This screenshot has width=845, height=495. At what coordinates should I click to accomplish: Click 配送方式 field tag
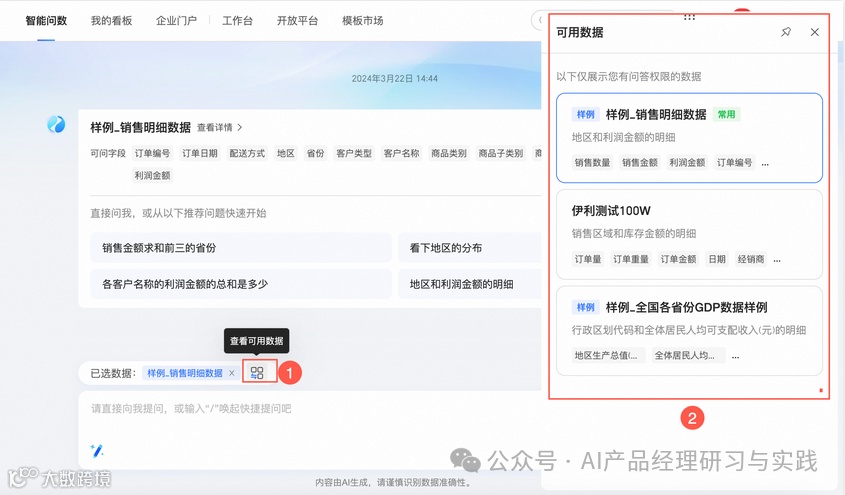247,154
